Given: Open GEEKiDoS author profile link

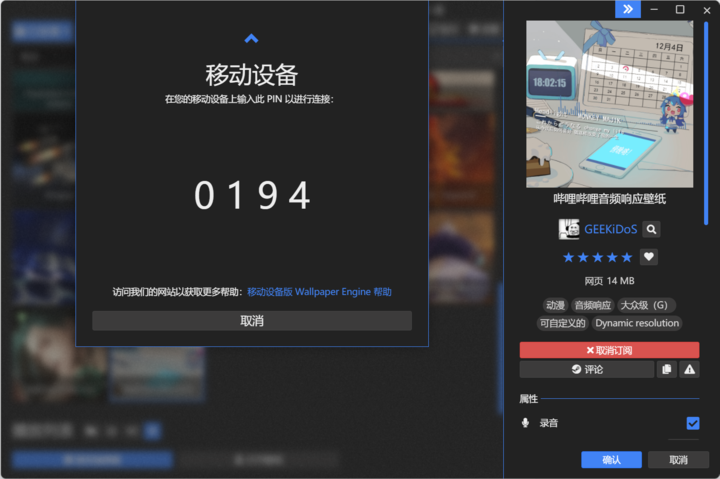Looking at the screenshot, I should tap(610, 229).
